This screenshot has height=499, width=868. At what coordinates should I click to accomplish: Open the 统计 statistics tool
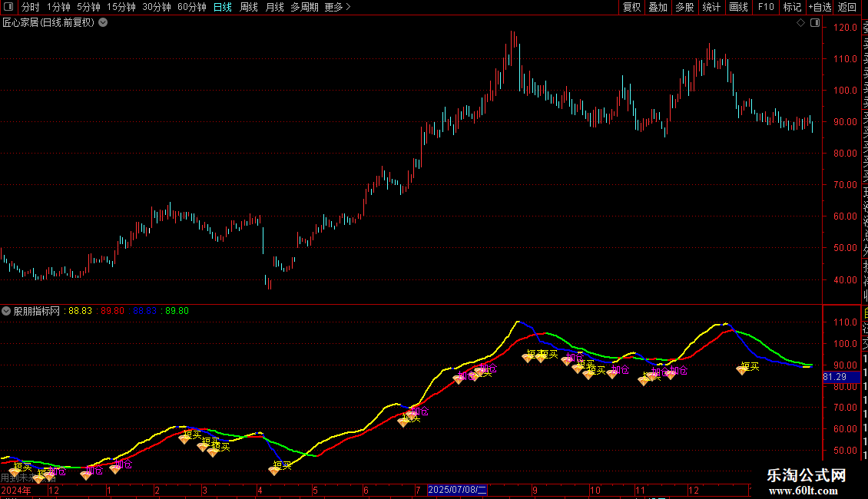(x=711, y=7)
